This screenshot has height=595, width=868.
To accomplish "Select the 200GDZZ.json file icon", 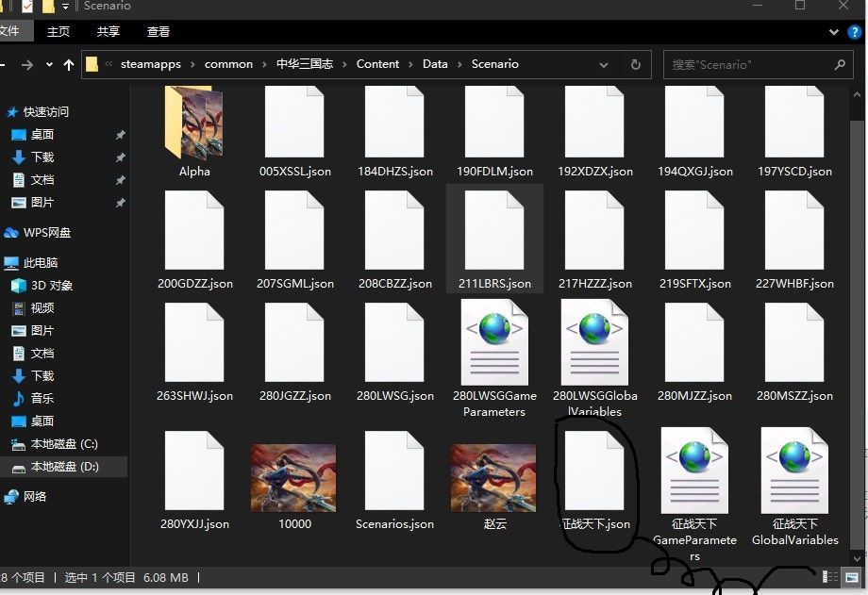I will [194, 230].
